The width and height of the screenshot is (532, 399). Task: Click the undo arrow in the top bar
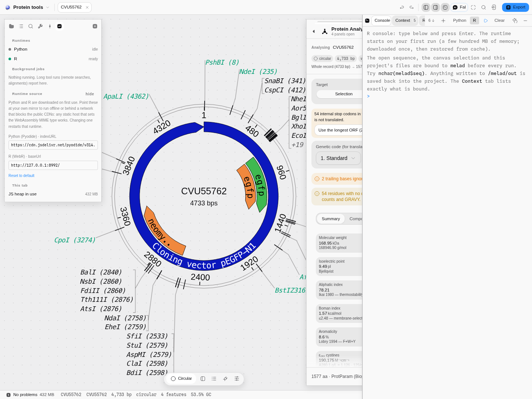click(x=402, y=7)
